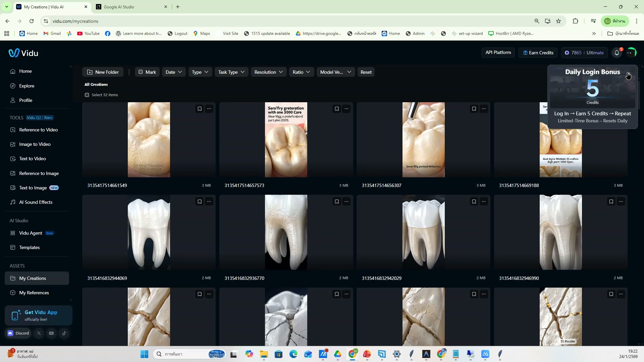This screenshot has width=644, height=362.
Task: Open the AI Sound Effects tool
Action: coord(36,202)
